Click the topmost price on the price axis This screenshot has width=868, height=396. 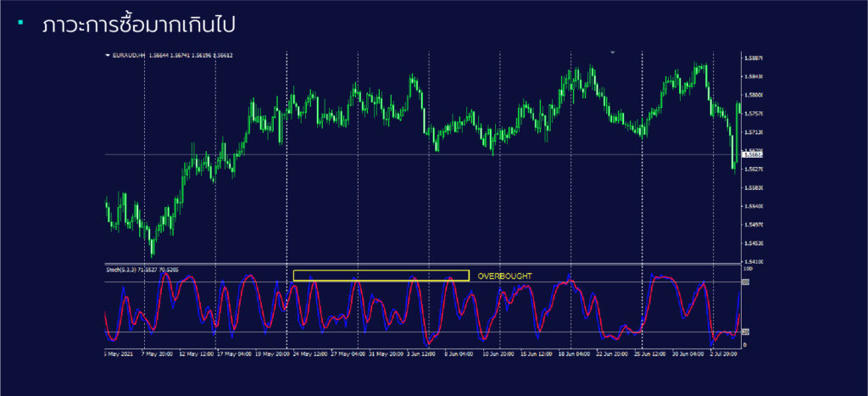(752, 59)
